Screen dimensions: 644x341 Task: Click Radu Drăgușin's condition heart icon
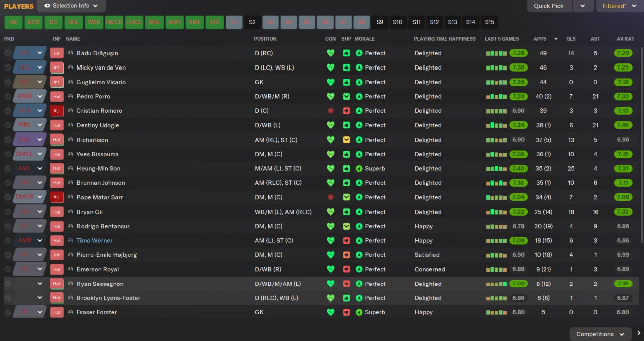331,53
